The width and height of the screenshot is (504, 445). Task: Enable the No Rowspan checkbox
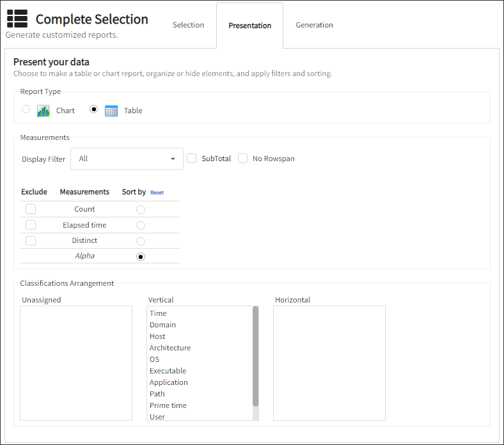[x=242, y=159]
